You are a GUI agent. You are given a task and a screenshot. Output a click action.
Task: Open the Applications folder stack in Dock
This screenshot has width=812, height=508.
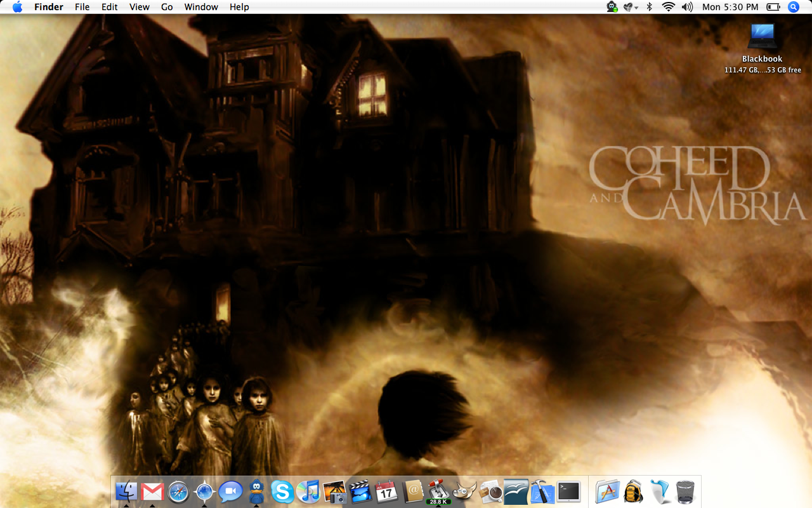(x=607, y=491)
